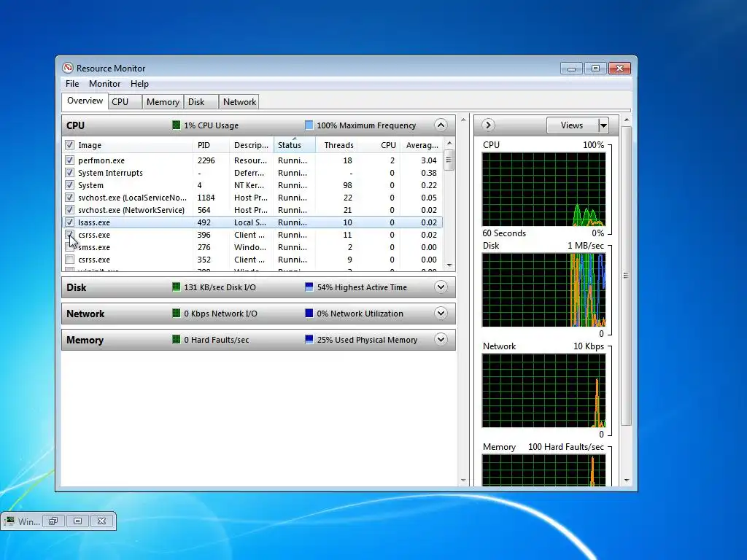Click main pane scroll down arrow

click(x=463, y=481)
